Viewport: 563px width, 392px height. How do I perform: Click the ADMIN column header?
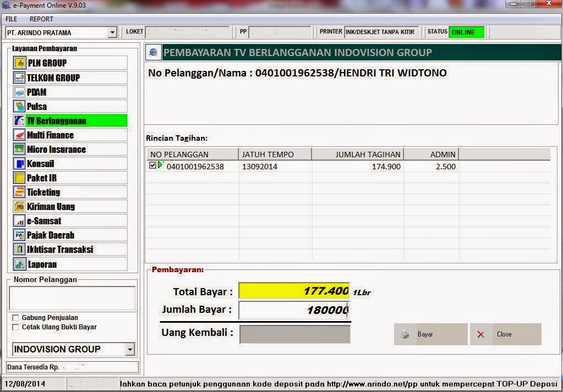431,154
